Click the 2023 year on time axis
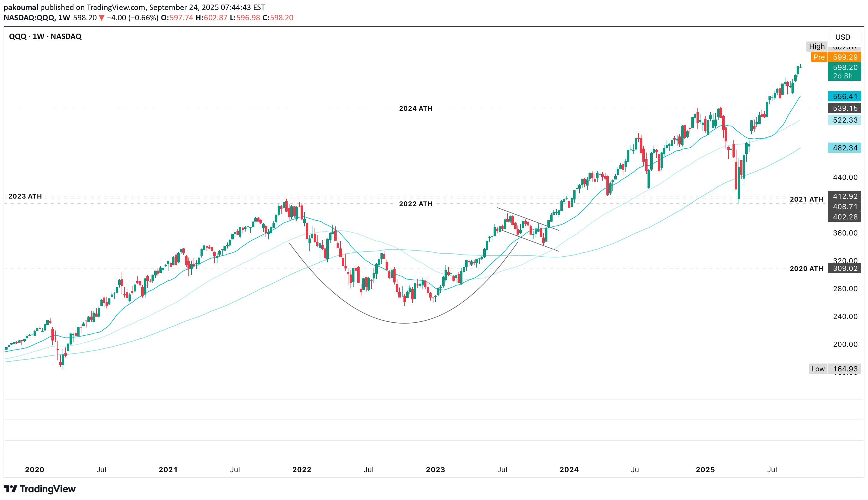The image size is (868, 500). [x=436, y=470]
